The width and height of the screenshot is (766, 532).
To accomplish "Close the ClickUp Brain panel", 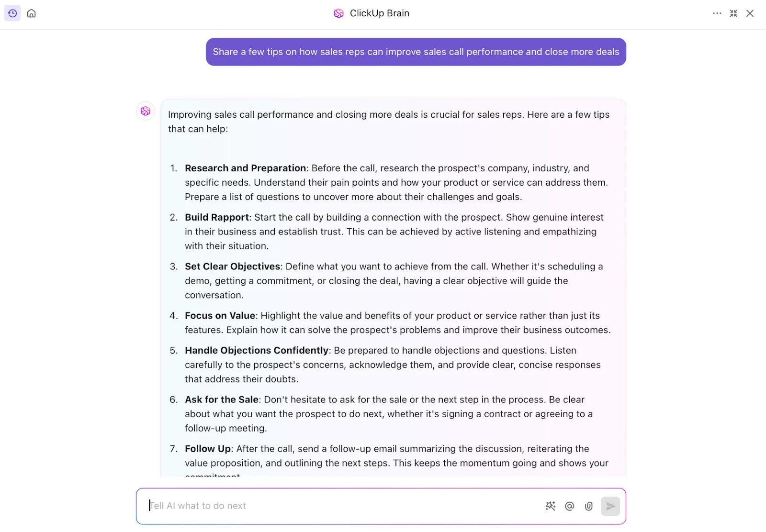I will (x=750, y=13).
